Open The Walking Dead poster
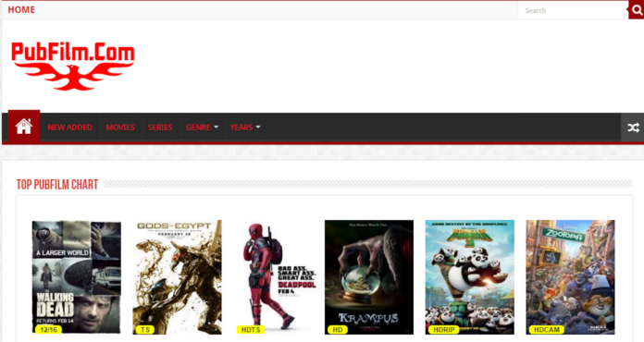Image resolution: width=644 pixels, height=342 pixels. [x=77, y=276]
